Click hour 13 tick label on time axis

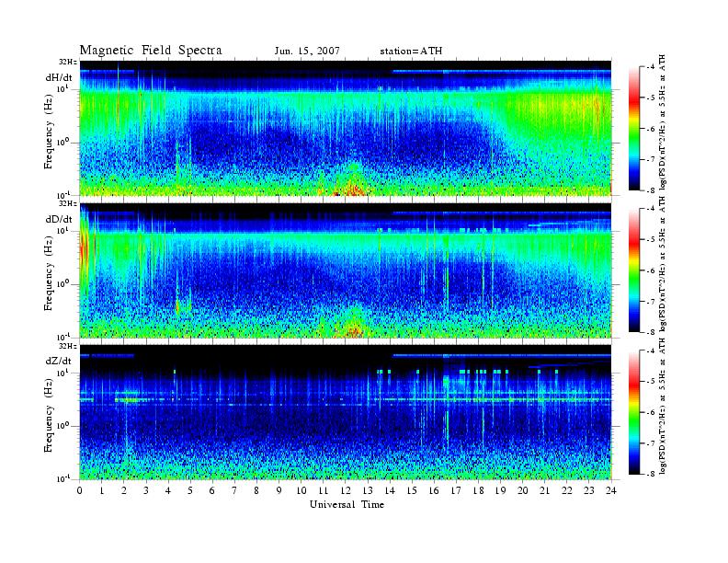pyautogui.click(x=368, y=491)
